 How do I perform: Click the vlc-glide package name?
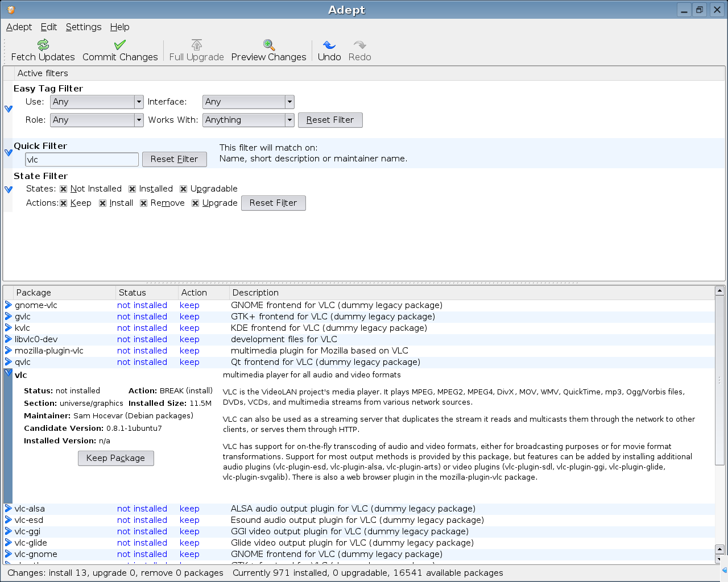(31, 543)
